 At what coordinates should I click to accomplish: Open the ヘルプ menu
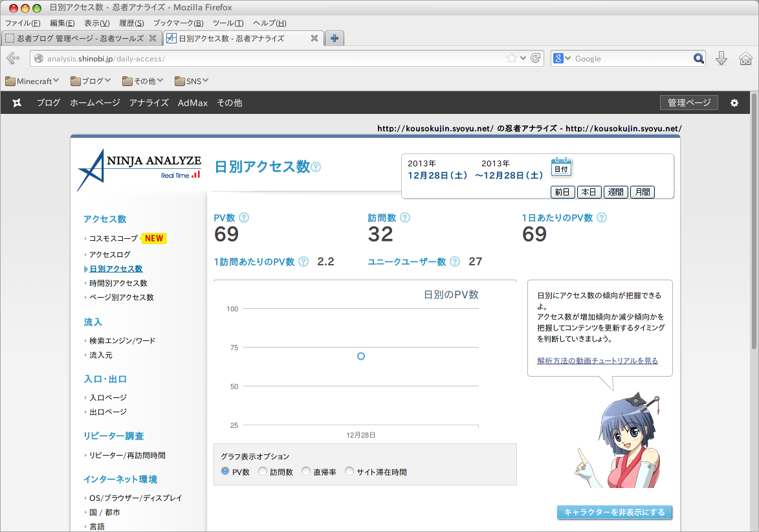tap(270, 23)
